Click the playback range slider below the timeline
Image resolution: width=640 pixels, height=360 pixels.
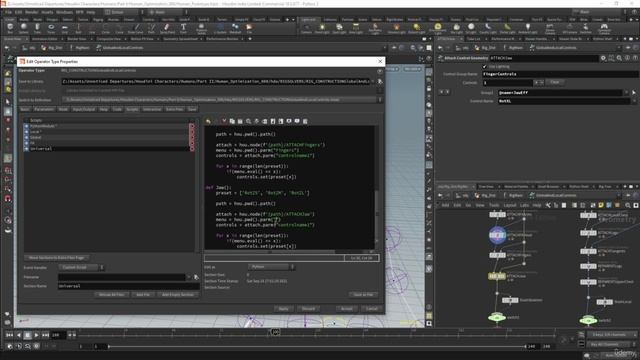tap(317, 347)
